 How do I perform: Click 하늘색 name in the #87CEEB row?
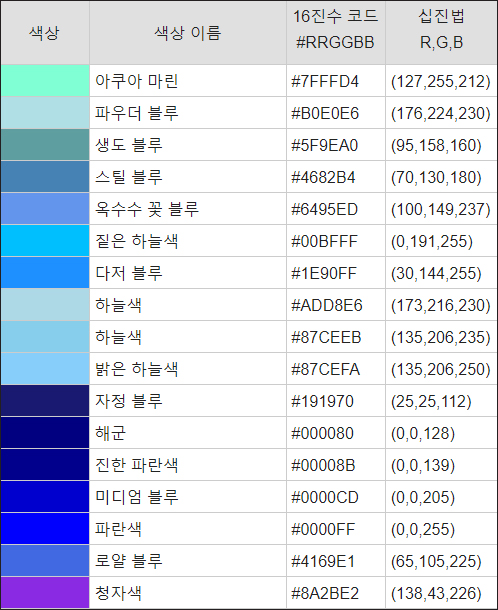click(x=118, y=337)
